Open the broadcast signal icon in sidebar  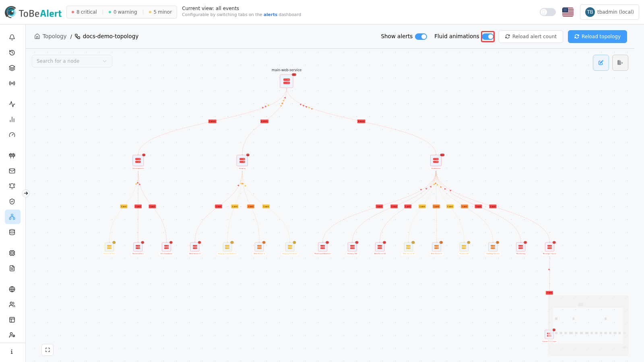12,83
